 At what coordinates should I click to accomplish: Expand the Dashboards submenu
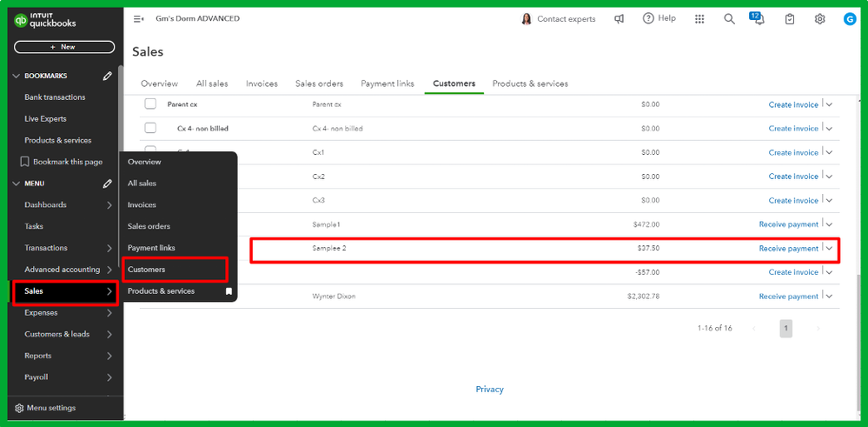[109, 205]
